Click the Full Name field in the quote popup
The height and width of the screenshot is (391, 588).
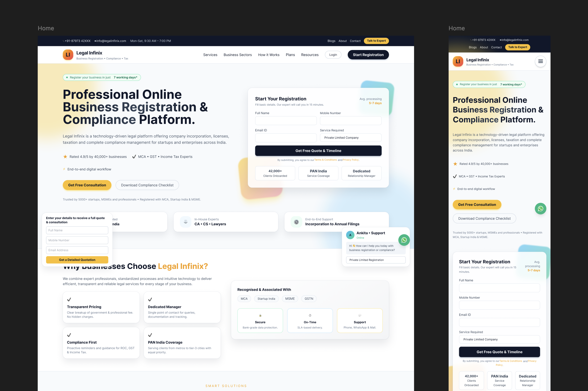point(77,230)
